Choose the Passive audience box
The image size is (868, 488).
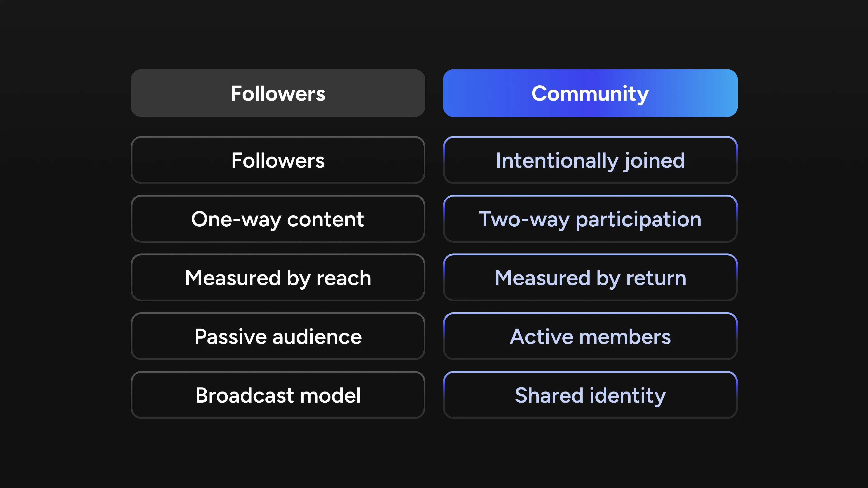(278, 336)
